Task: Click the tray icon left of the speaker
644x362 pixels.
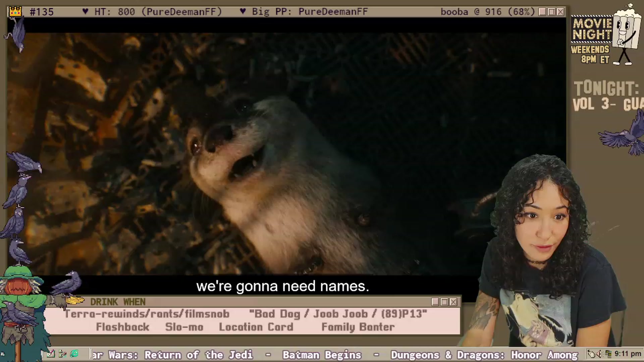Action: click(592, 354)
